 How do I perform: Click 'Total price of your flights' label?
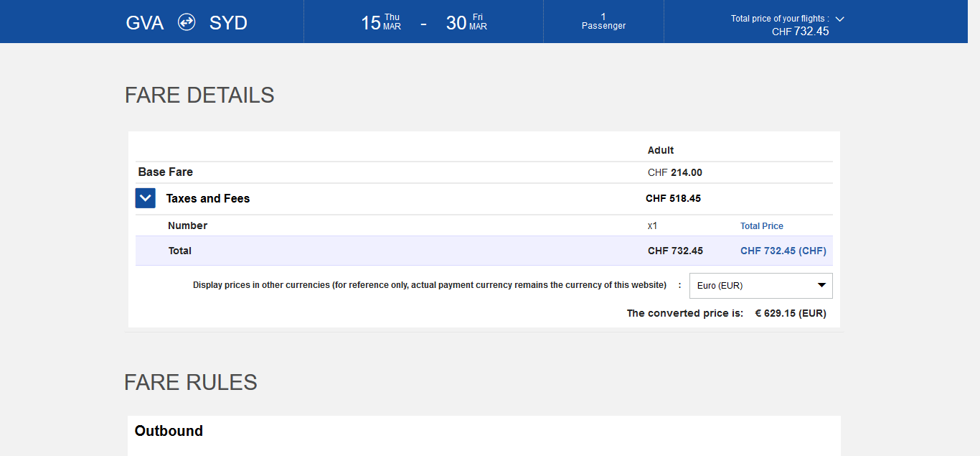click(x=780, y=19)
